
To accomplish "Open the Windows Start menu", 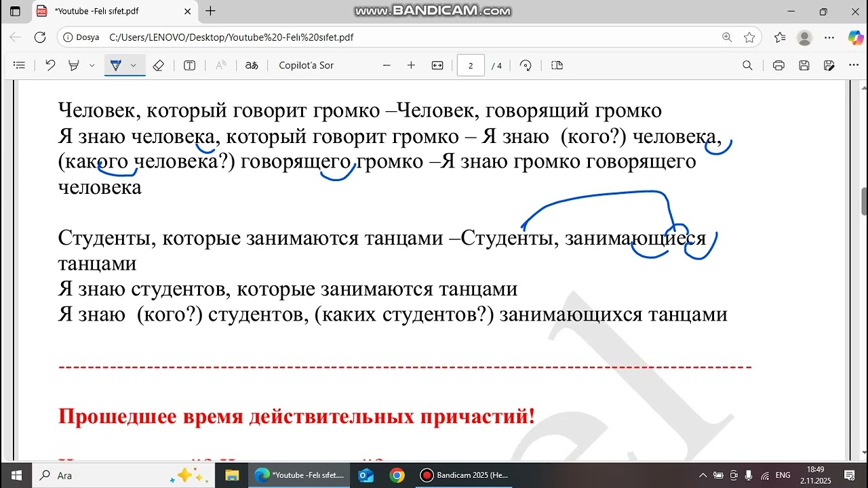I will pyautogui.click(x=16, y=475).
